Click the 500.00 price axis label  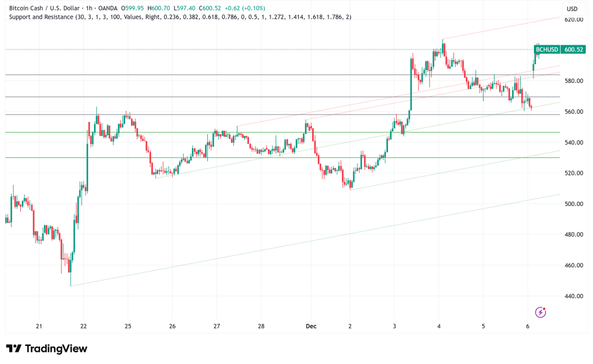[572, 204]
